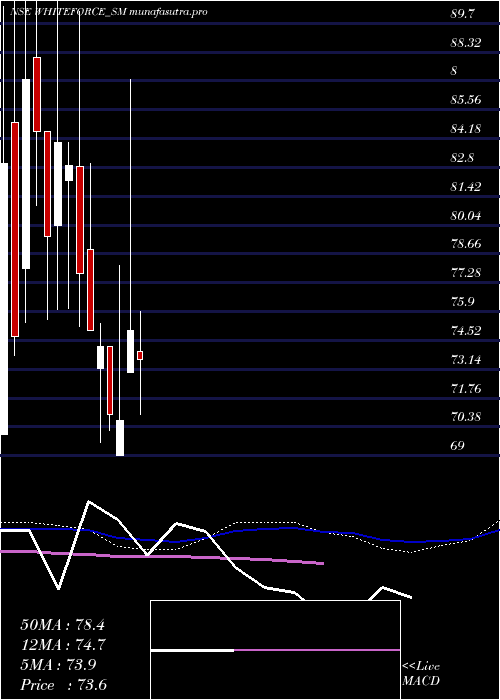This screenshot has width=500, height=700.
Task: Select the 88.32 price axis label
Action: (x=466, y=43)
